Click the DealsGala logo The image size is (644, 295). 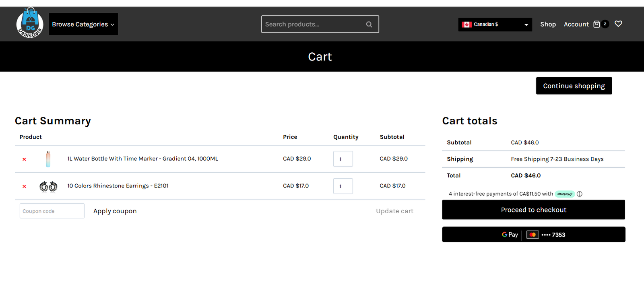point(30,23)
